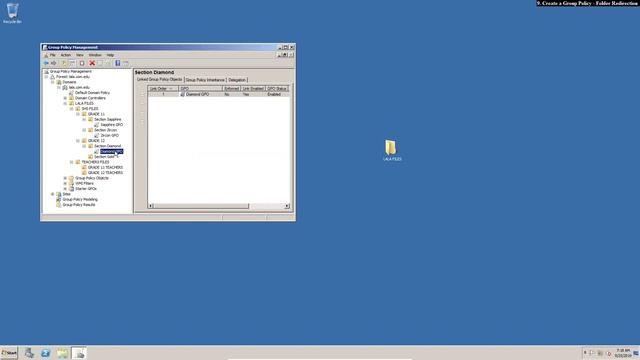Image resolution: width=640 pixels, height=360 pixels.
Task: Click the Diamond GPO row in list
Action: [218, 94]
